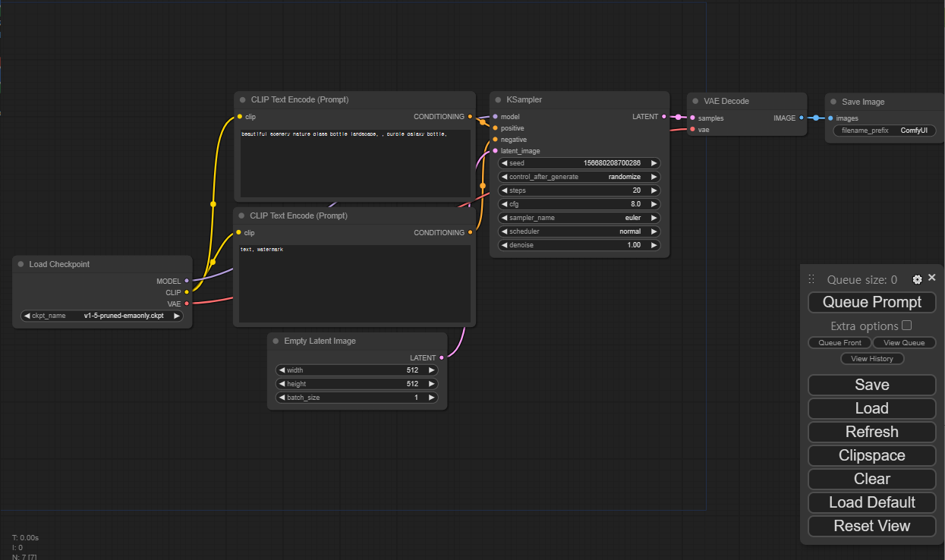Collapse the VAE Decode node dot
The width and height of the screenshot is (945, 560).
tap(695, 102)
